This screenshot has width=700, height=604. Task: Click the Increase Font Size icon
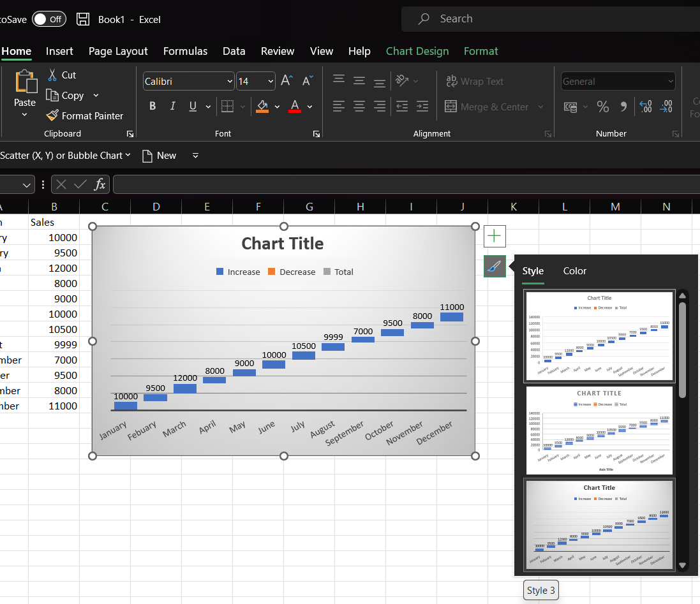[x=287, y=80]
